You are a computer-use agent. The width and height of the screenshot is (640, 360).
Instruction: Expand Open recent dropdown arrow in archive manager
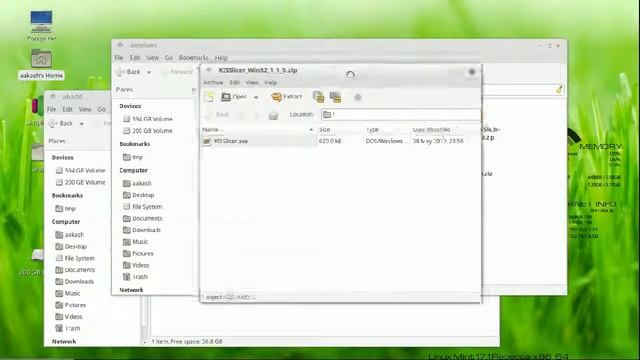point(256,97)
